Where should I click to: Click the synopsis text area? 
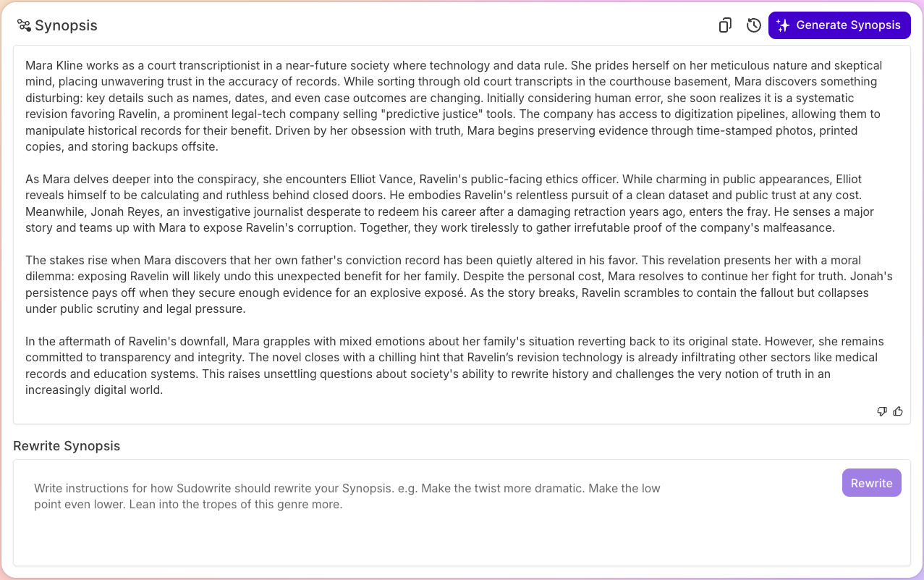462,232
